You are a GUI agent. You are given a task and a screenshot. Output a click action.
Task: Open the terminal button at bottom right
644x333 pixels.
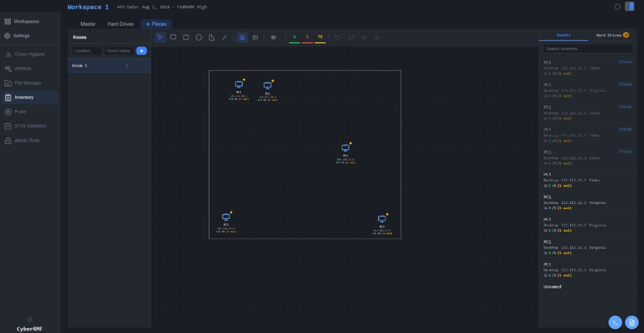tap(615, 322)
